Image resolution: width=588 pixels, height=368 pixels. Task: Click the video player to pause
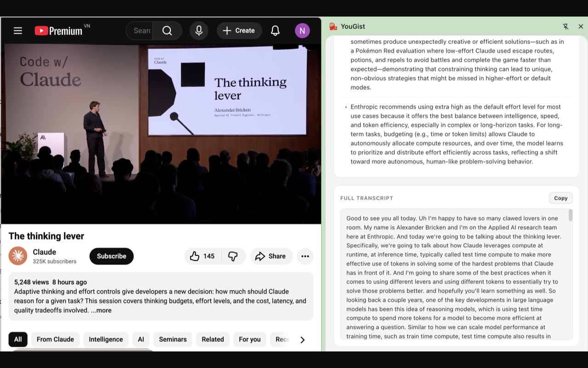161,133
